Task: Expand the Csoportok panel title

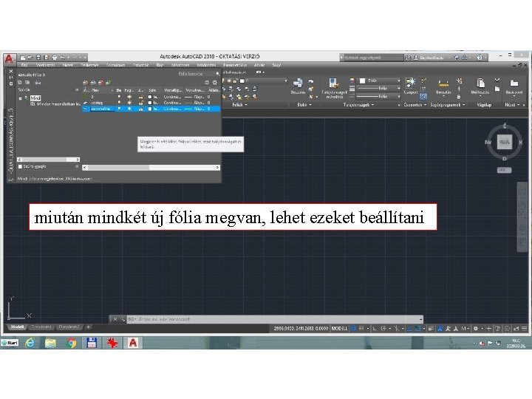Action: 415,105
